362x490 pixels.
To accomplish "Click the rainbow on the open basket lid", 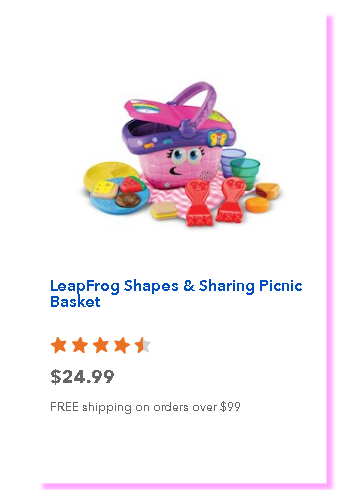I will (146, 107).
